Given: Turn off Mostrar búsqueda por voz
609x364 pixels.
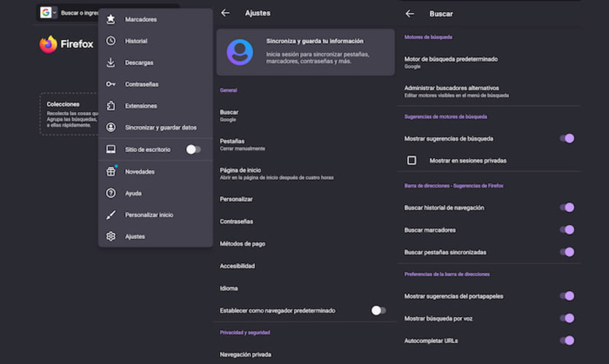Looking at the screenshot, I should tap(567, 318).
